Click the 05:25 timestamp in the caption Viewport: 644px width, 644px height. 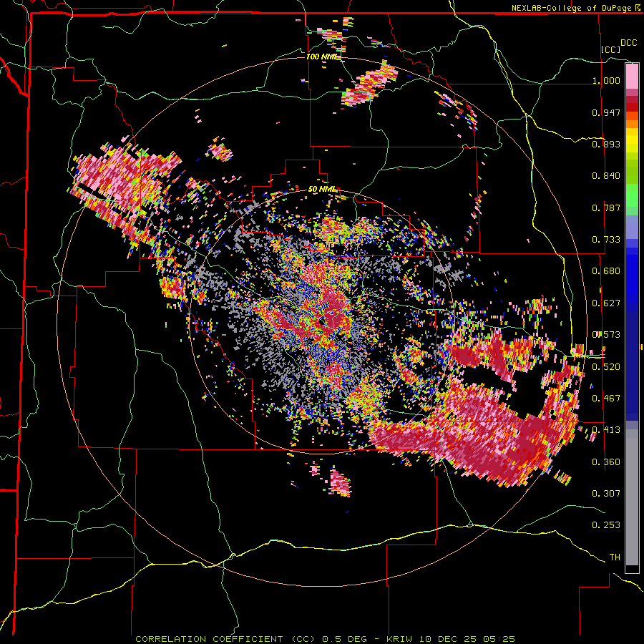(x=499, y=639)
